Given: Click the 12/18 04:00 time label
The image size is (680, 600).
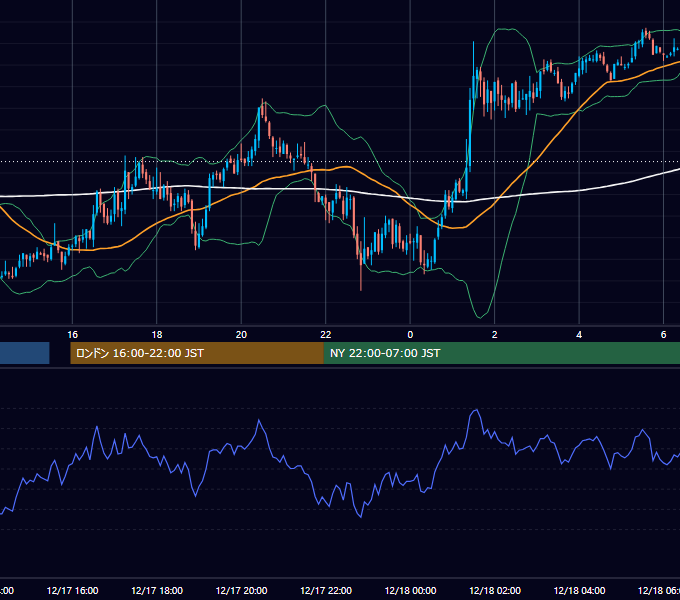Looking at the screenshot, I should 579,590.
